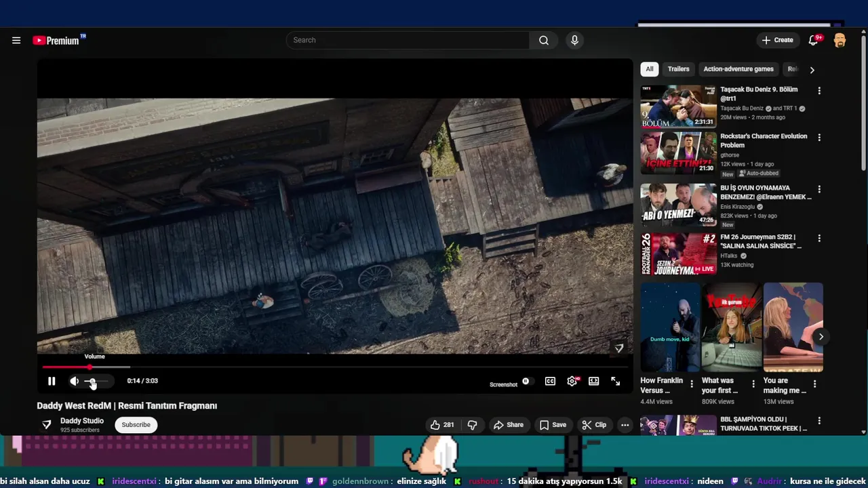Click channel watermark on video corner
The width and height of the screenshot is (868, 488).
[x=618, y=348]
